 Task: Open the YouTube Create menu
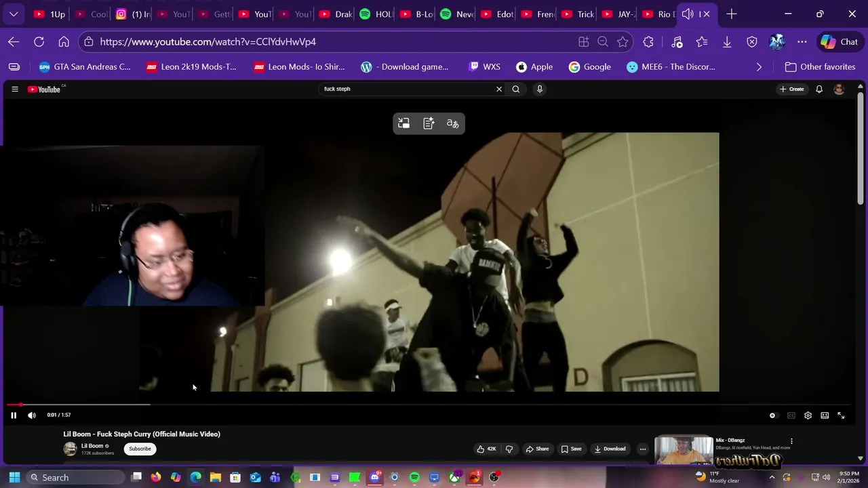792,89
